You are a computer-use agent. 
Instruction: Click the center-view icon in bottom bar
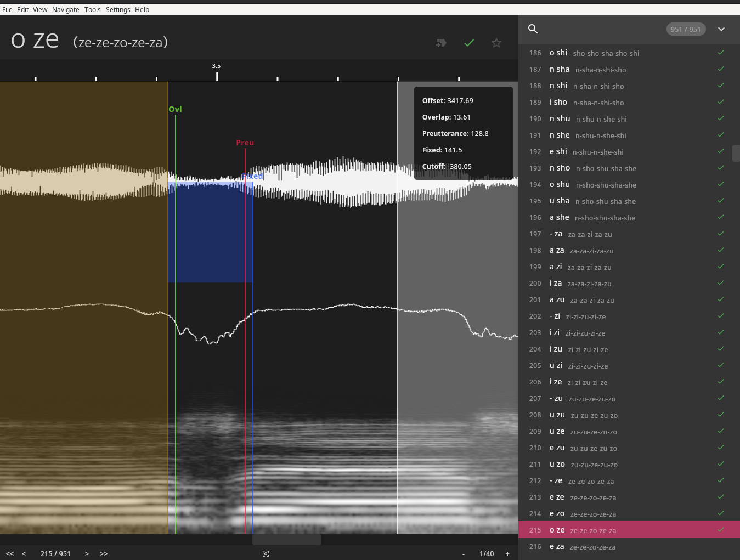[266, 553]
